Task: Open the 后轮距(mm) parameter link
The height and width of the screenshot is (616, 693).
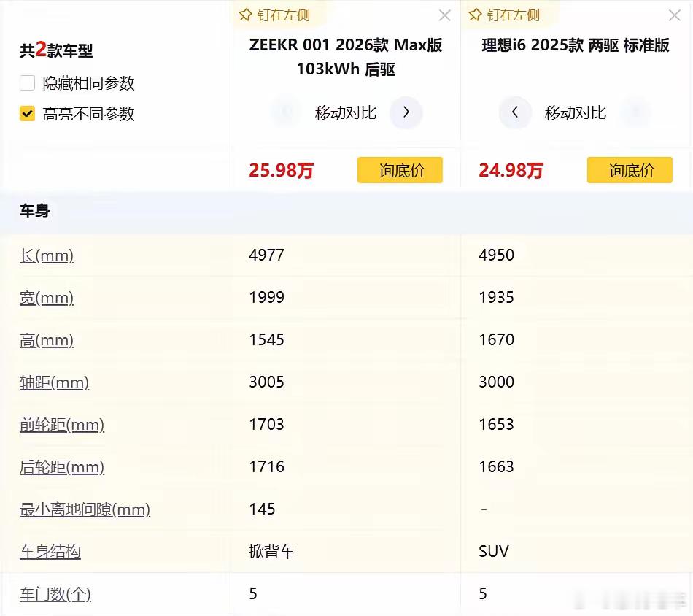Action: [x=62, y=467]
